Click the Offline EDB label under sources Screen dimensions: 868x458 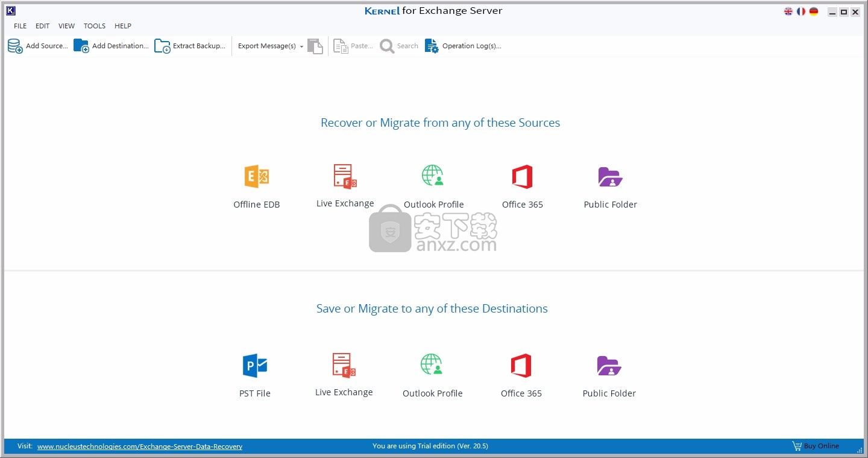pyautogui.click(x=257, y=205)
